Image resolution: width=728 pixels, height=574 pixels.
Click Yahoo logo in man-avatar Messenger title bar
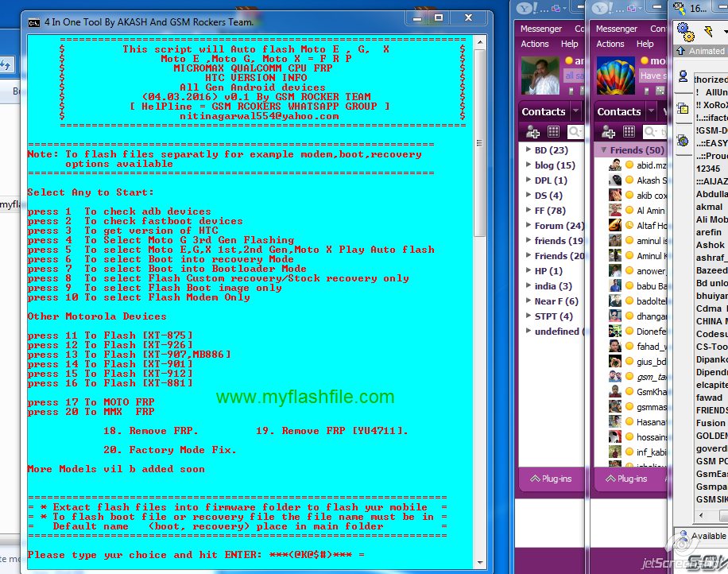(529, 7)
